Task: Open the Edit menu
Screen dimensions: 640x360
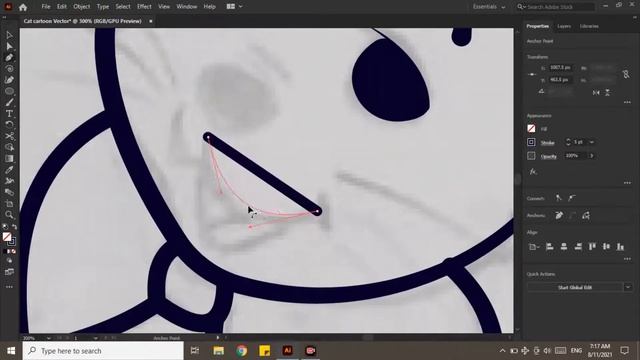Action: [x=62, y=7]
